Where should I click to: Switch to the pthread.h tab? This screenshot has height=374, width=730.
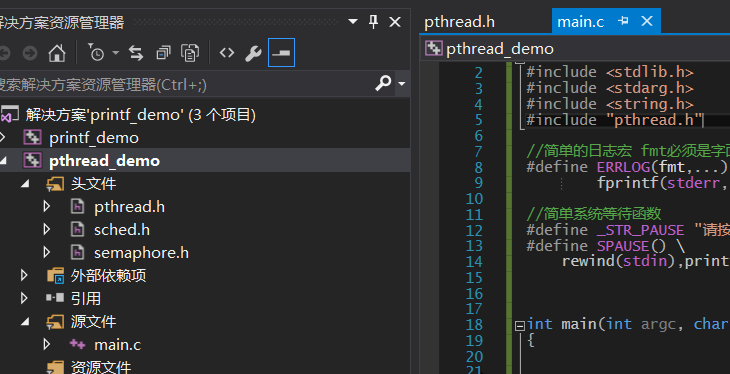(460, 22)
